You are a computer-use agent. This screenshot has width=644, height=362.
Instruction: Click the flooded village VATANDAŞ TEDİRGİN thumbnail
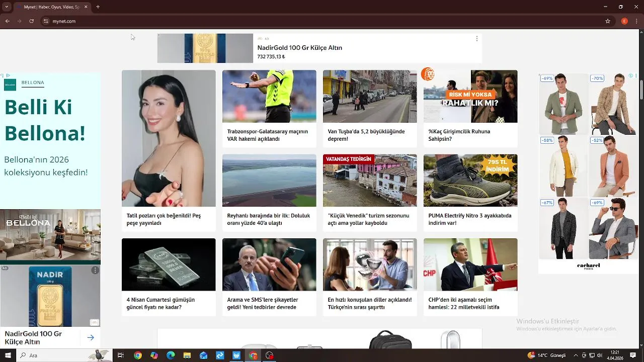[x=370, y=180]
